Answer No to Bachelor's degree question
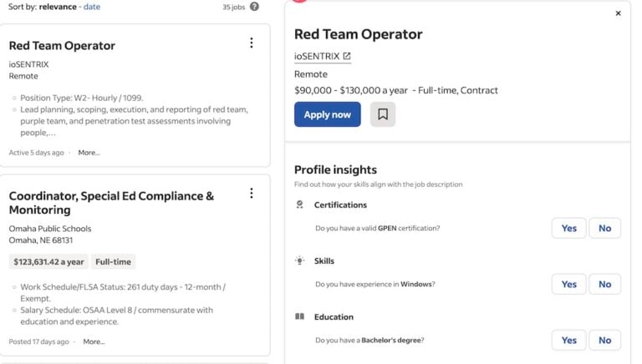 click(x=604, y=340)
